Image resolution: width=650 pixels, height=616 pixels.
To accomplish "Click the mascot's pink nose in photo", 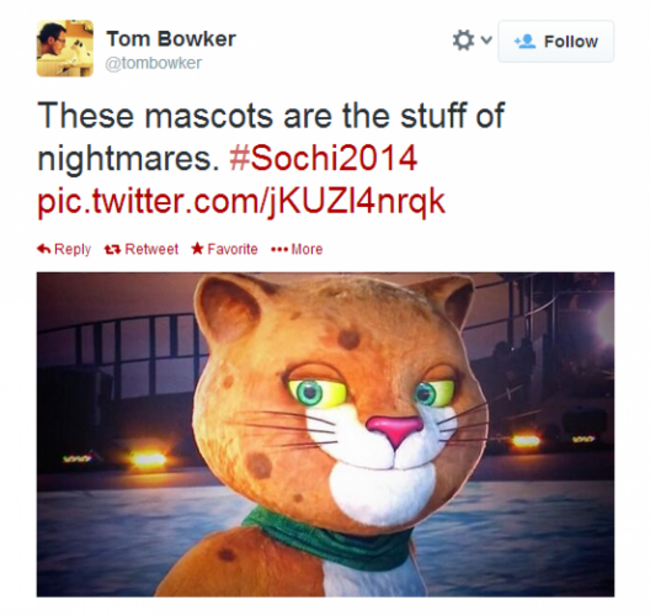I will 394,429.
